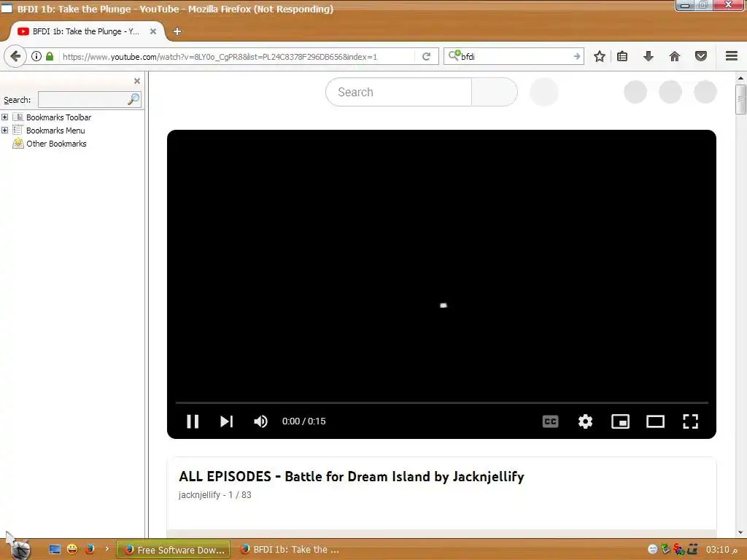Skip to next video in playlist
The width and height of the screenshot is (747, 560).
[226, 421]
